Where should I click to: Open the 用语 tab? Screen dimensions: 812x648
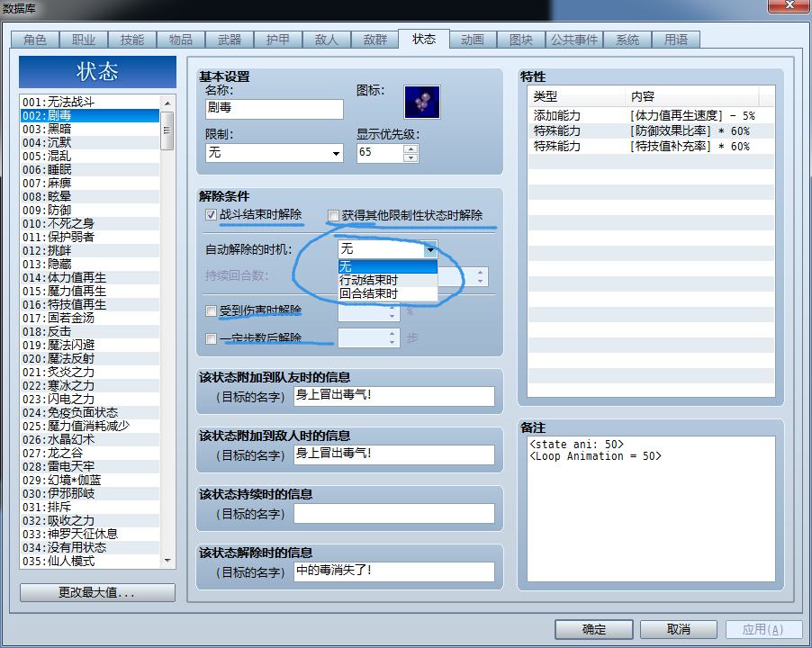(676, 40)
